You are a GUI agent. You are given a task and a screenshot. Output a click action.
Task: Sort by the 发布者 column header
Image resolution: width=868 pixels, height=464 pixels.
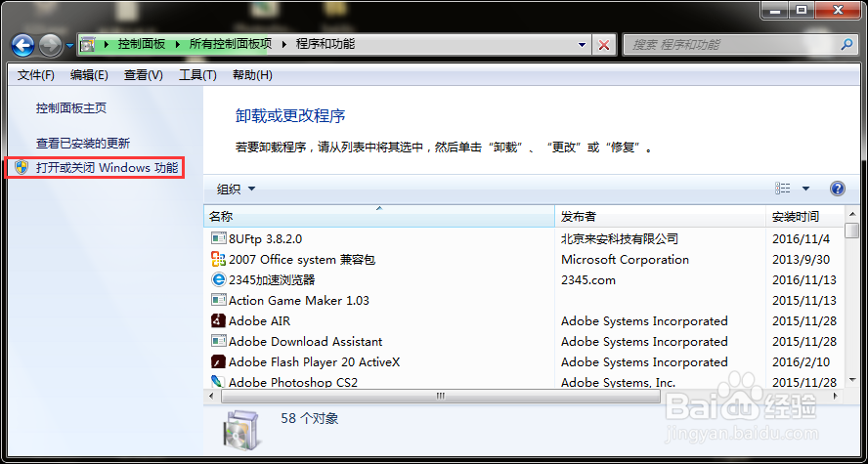[x=661, y=216]
